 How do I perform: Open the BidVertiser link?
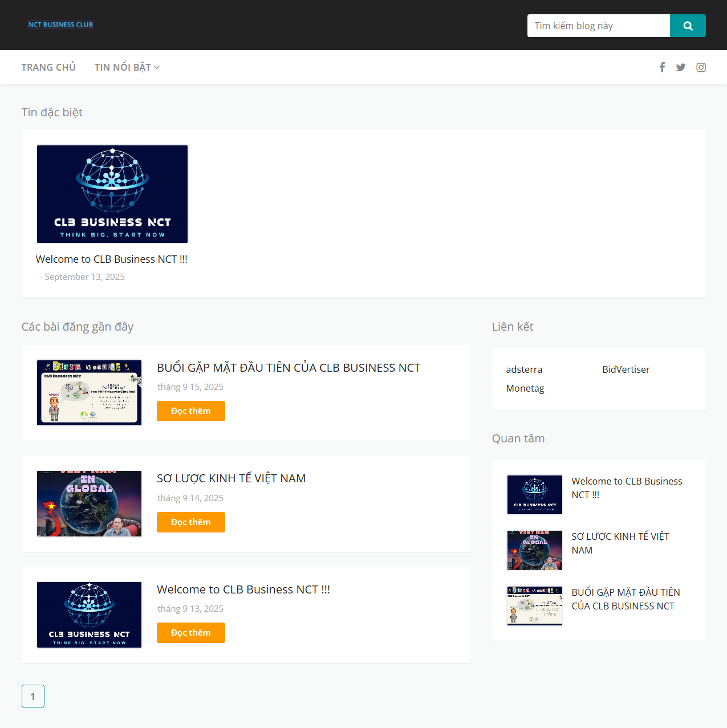pos(626,369)
